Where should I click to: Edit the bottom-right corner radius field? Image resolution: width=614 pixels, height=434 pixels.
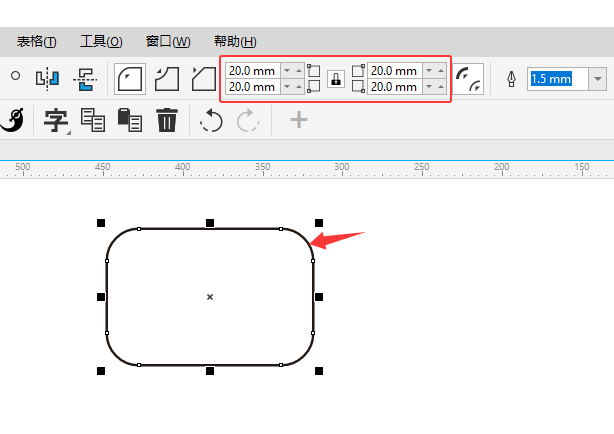[x=395, y=87]
